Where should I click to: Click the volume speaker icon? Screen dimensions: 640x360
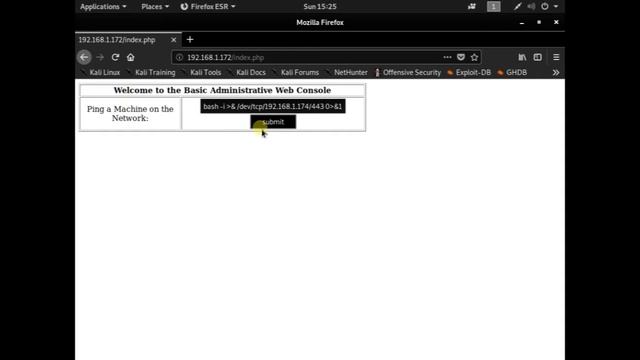click(531, 7)
